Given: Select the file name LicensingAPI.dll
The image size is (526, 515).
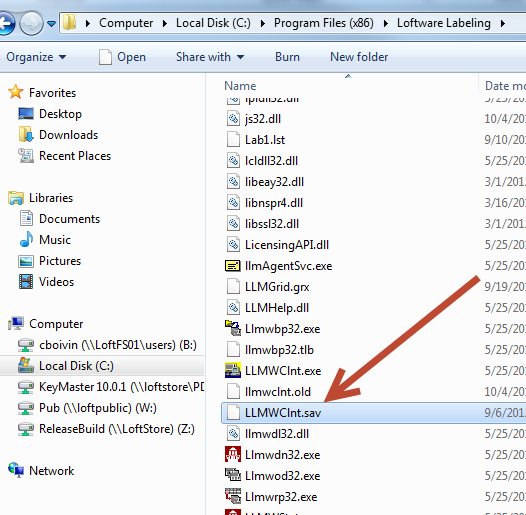Looking at the screenshot, I should (287, 245).
